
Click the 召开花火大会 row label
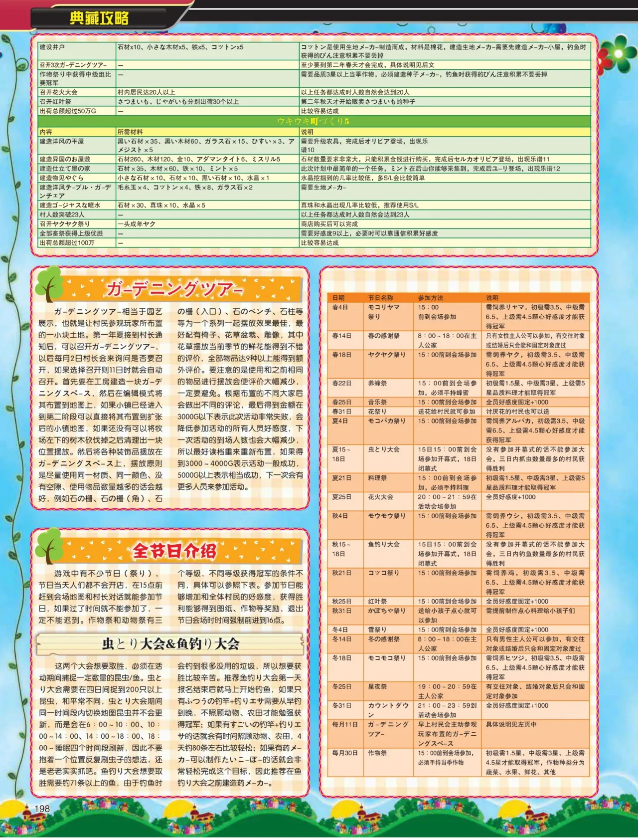pyautogui.click(x=58, y=92)
